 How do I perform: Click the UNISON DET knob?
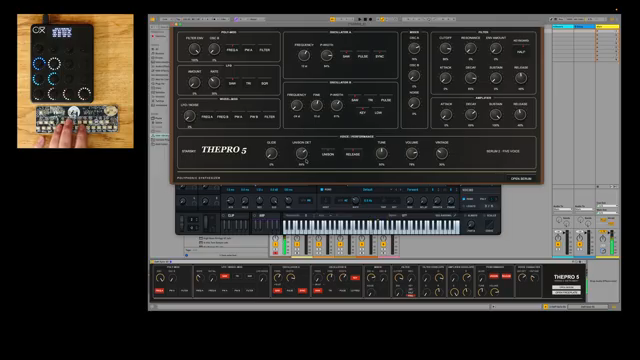301,153
